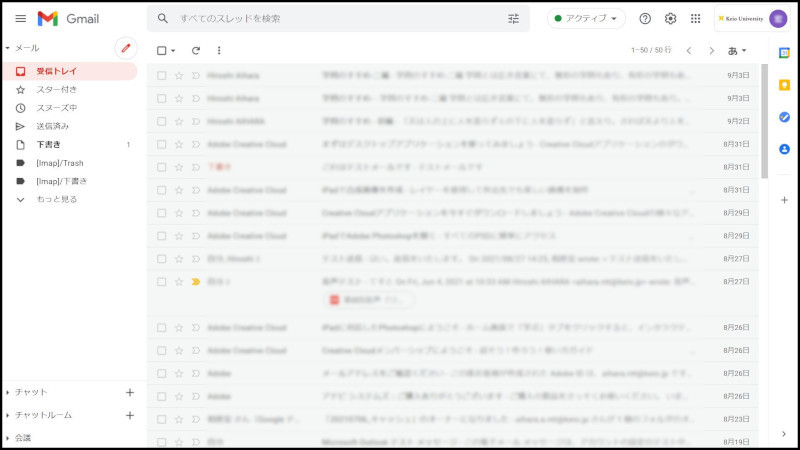
Task: Open the Google apps grid
Action: click(695, 18)
